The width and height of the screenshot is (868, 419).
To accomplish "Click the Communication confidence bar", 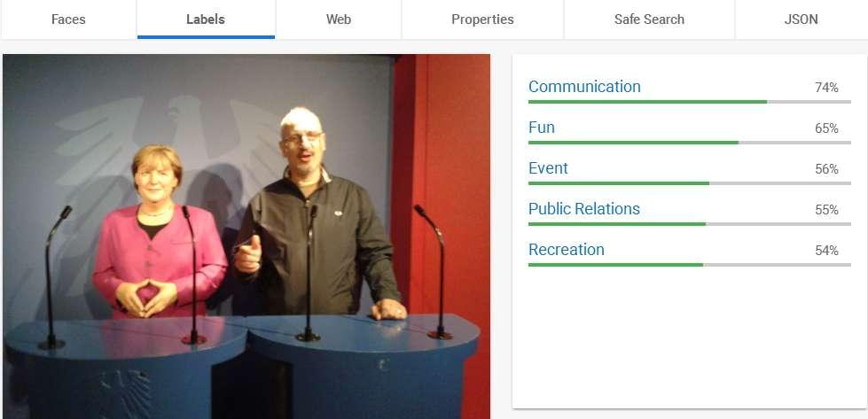I will (x=688, y=102).
